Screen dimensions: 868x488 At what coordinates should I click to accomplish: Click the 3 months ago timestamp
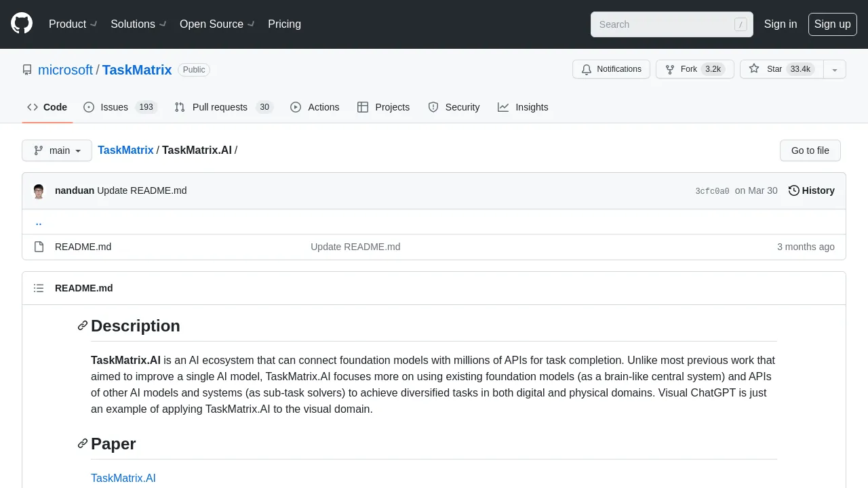[806, 247]
